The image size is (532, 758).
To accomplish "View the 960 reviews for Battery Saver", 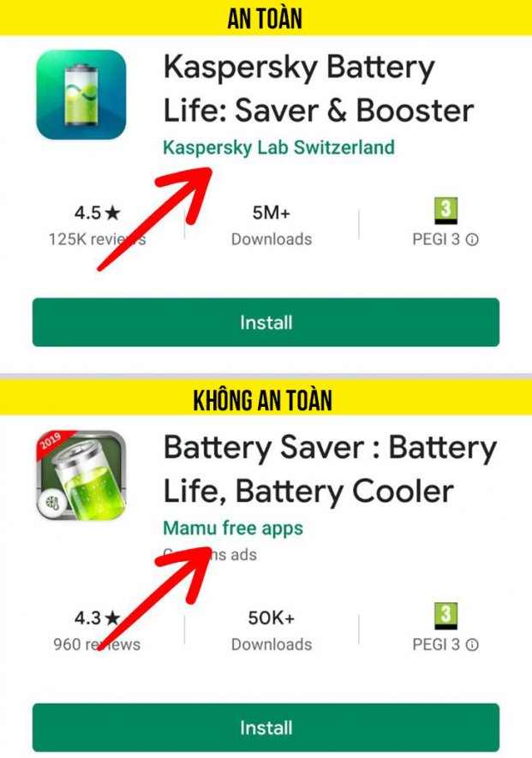I will click(97, 644).
